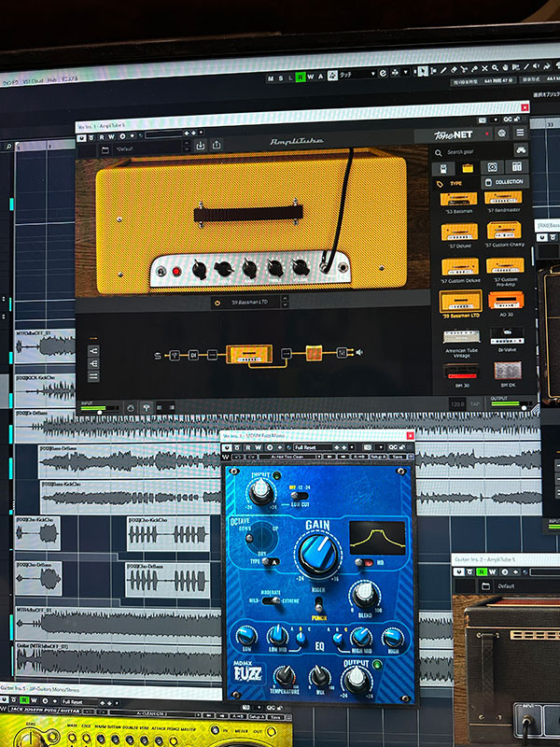Toggle the Low Cut switch on MDMX Fuzz

(x=299, y=496)
